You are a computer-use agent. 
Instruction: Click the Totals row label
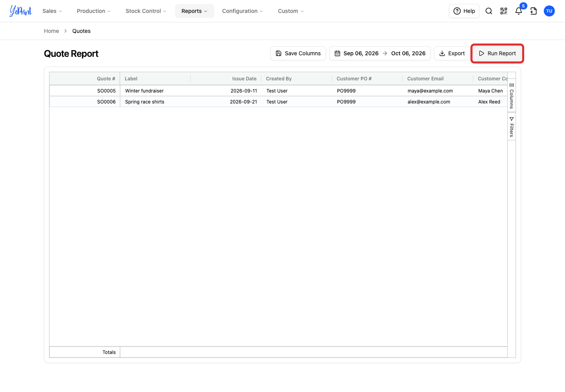109,352
